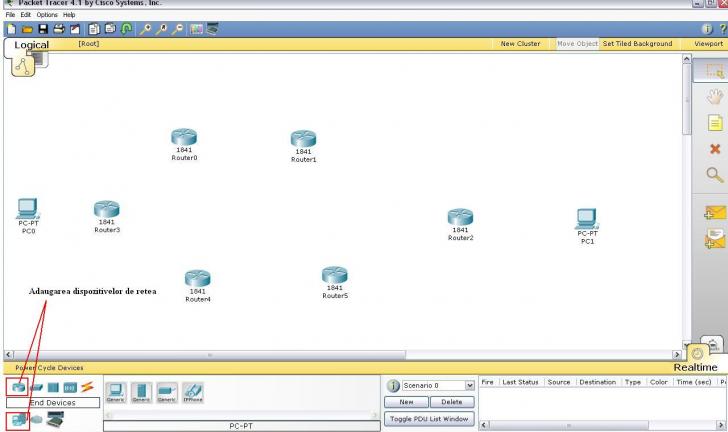The width and height of the screenshot is (728, 432).
Task: Open the Activity Wizard toolbar icon
Action: [x=75, y=29]
